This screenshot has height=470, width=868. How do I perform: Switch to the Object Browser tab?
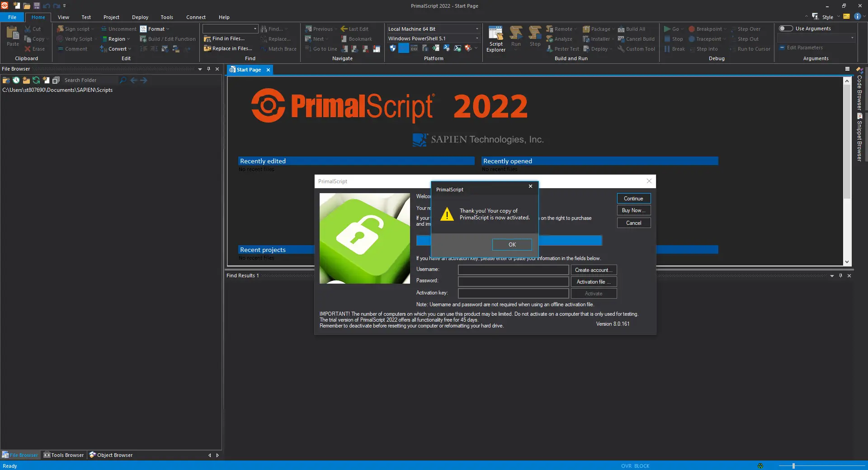[111, 455]
